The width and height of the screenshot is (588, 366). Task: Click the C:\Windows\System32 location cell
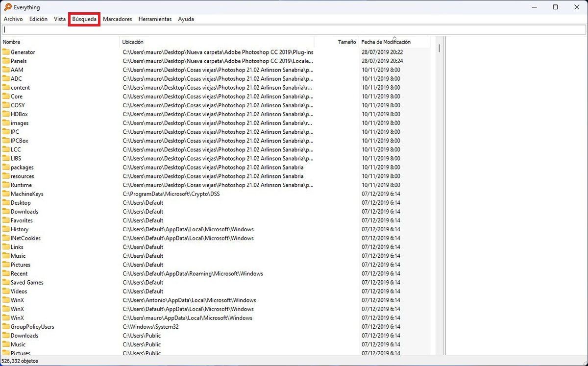pos(150,326)
